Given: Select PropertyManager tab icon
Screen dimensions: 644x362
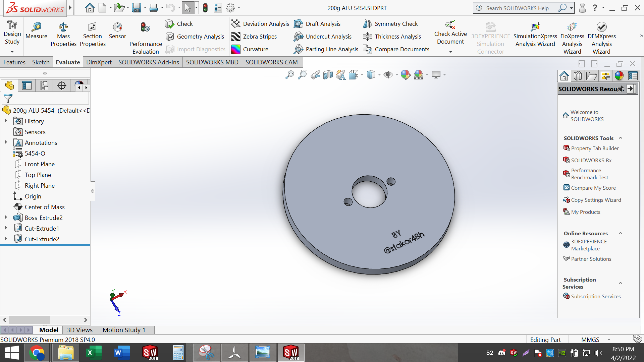Looking at the screenshot, I should point(27,85).
